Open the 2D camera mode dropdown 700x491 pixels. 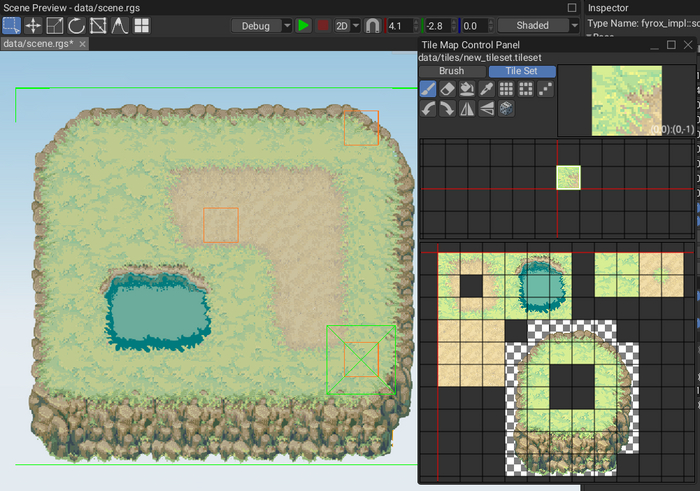pos(348,26)
